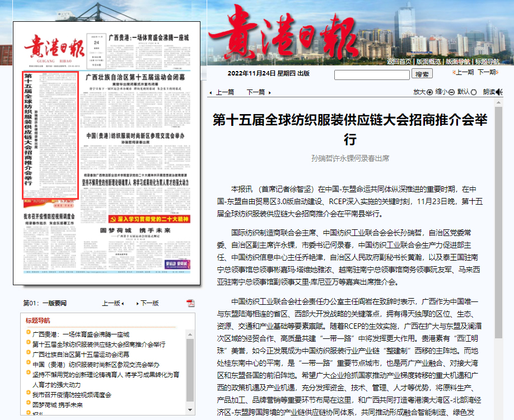This screenshot has height=420, width=514.
Task: Open 坚持不懈用党的创新理论铸魂育人 in title list
Action: (106, 379)
